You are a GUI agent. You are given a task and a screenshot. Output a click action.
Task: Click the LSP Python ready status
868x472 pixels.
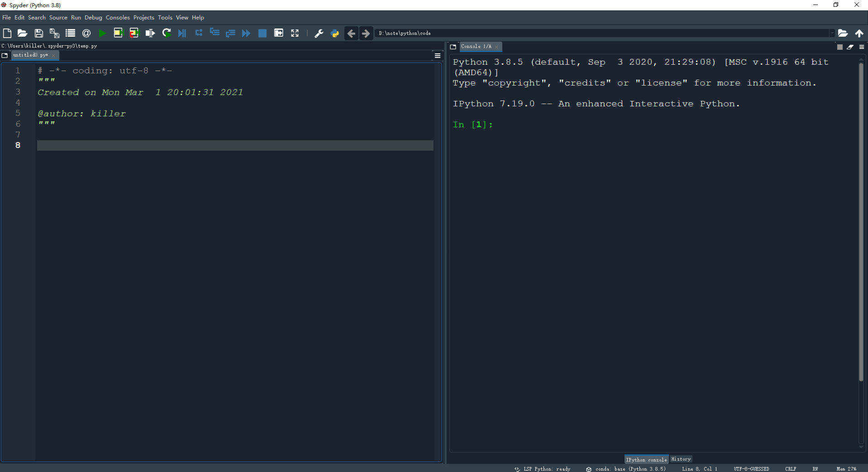[x=543, y=469]
